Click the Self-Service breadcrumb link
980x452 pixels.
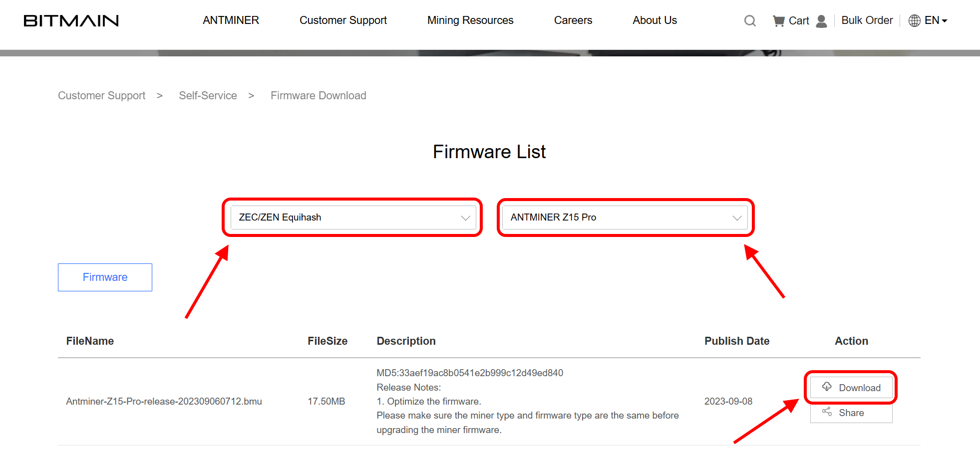(208, 96)
